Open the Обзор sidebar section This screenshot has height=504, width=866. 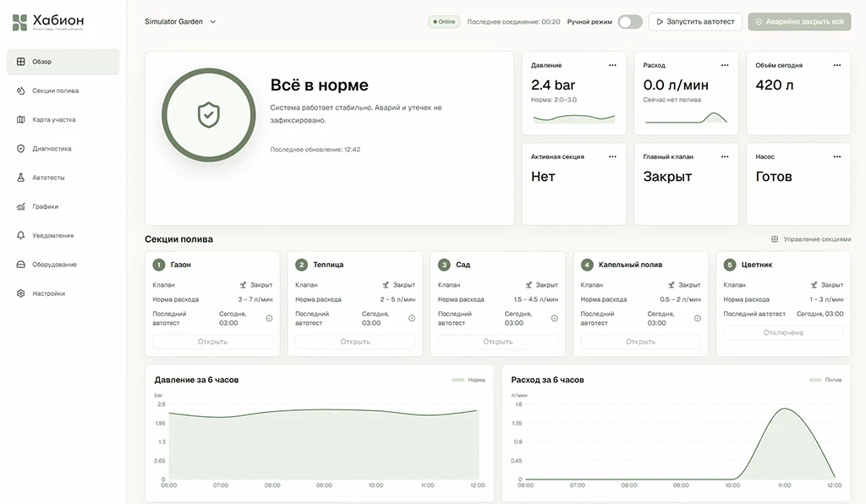[63, 62]
